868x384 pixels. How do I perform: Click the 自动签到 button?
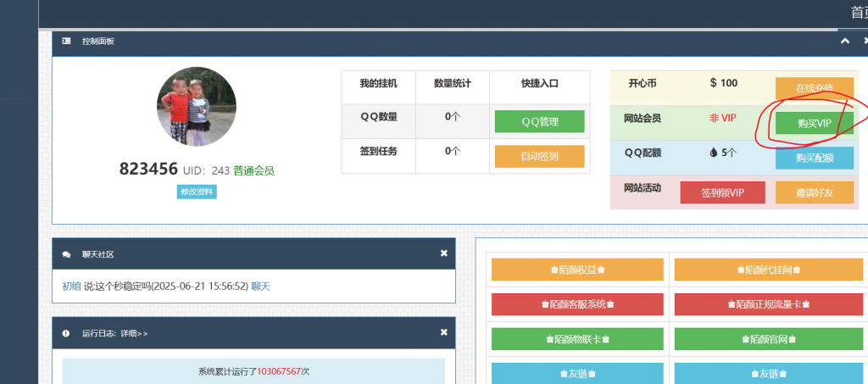[x=539, y=156]
